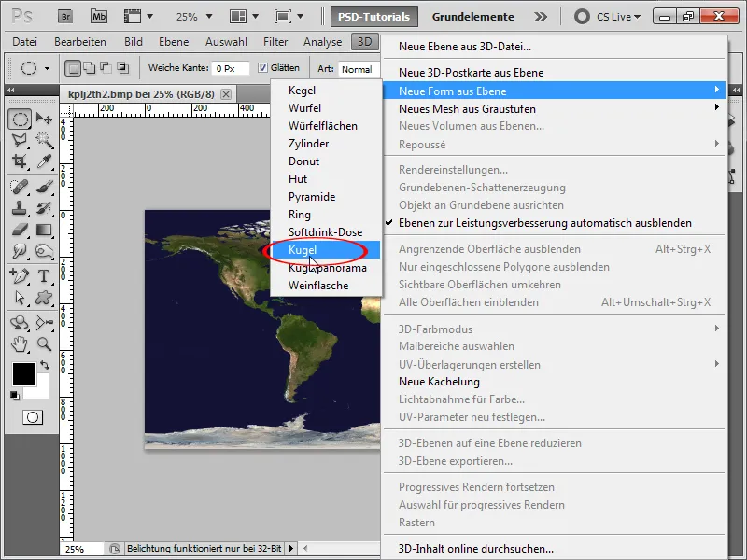
Task: Choose Add to selection mode button
Action: (x=89, y=68)
